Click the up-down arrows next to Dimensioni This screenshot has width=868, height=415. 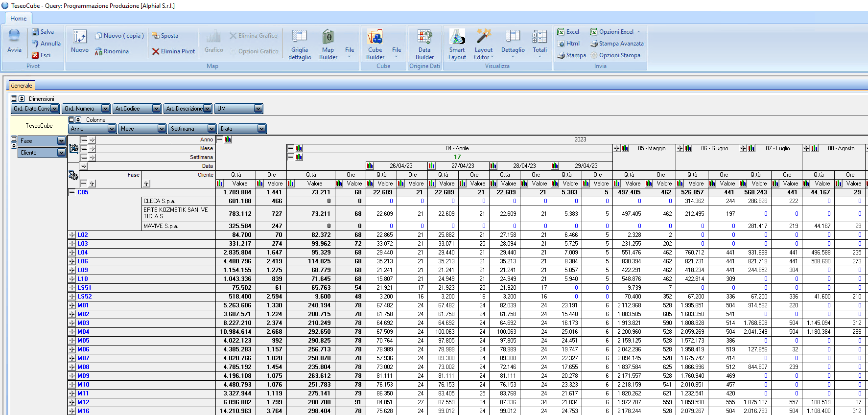22,99
